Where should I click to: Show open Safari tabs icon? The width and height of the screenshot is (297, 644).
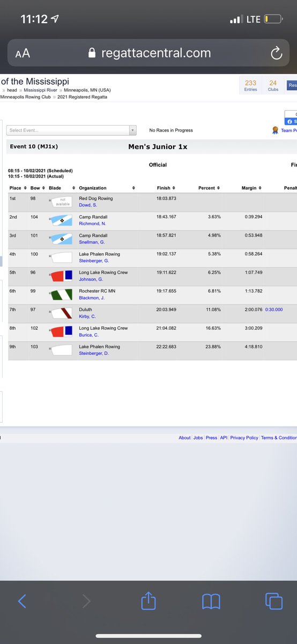pos(274,601)
